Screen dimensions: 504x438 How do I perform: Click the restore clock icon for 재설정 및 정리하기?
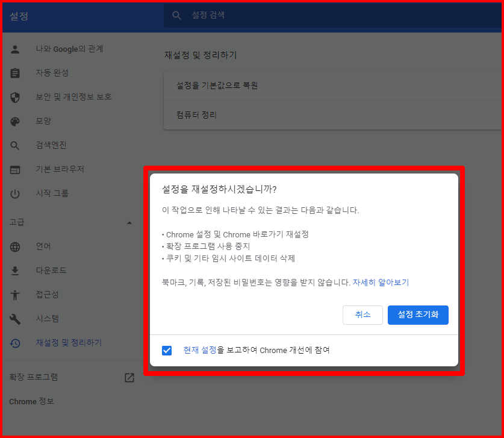click(15, 343)
